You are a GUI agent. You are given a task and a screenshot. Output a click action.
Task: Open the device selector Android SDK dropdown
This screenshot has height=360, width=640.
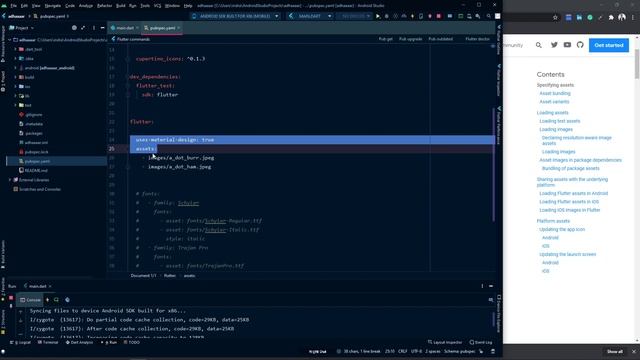pyautogui.click(x=235, y=16)
